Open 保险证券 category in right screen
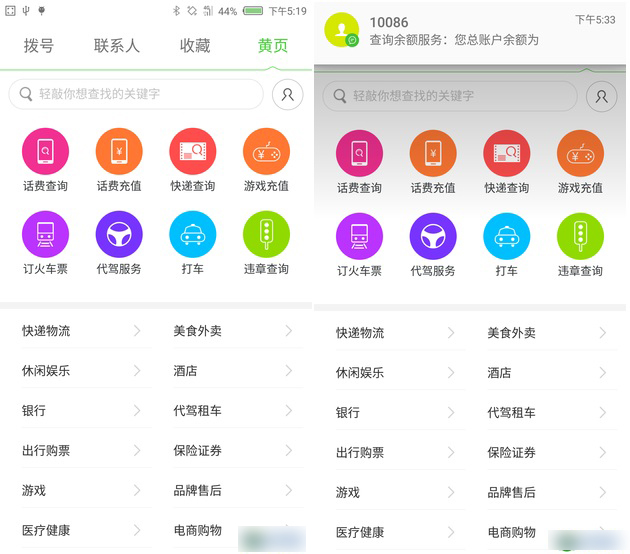This screenshot has width=630, height=554. click(552, 452)
